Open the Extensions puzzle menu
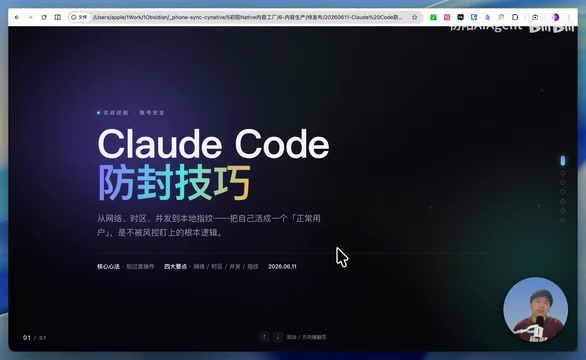This screenshot has height=360, width=586. (515, 17)
